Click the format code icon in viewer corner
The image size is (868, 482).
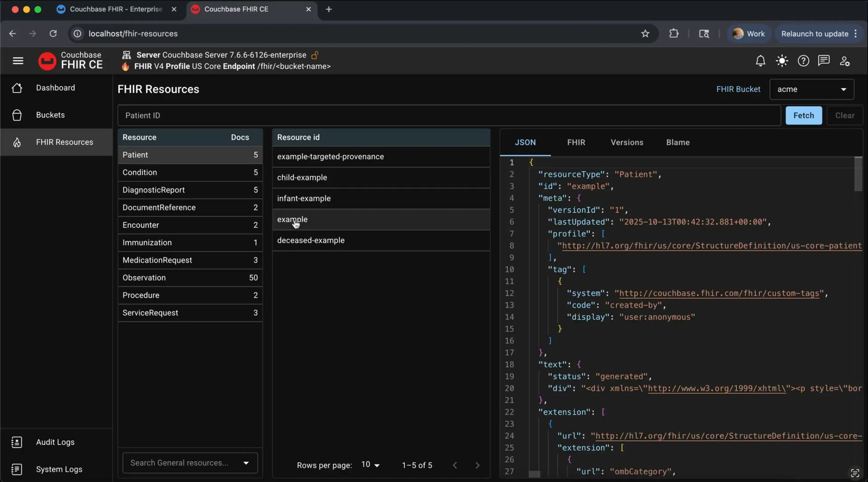(x=856, y=473)
